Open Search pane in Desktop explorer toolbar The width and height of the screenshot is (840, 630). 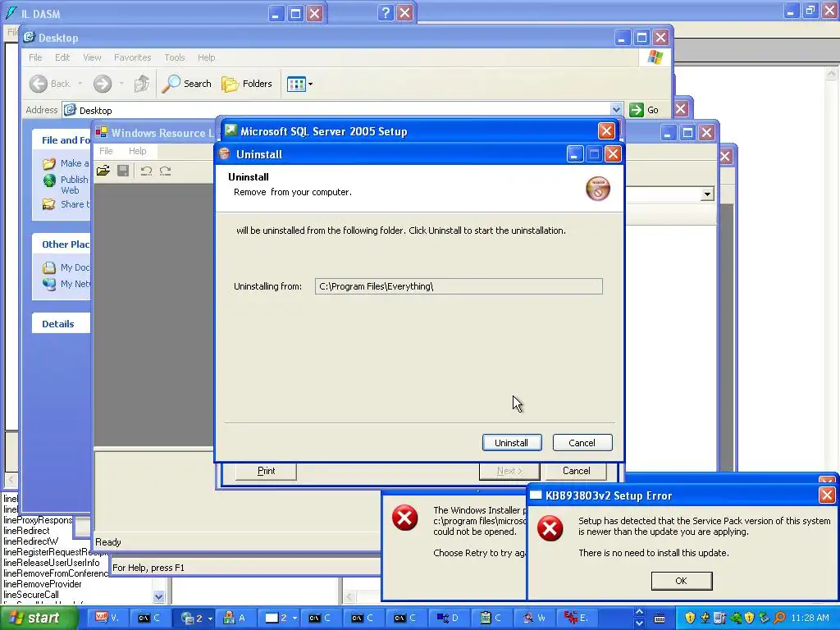(x=187, y=84)
